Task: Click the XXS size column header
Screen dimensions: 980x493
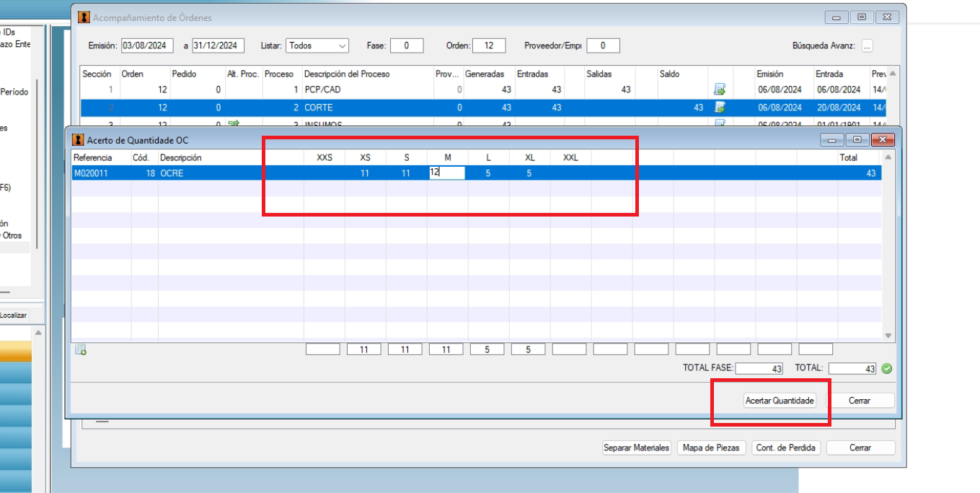Action: (x=325, y=157)
